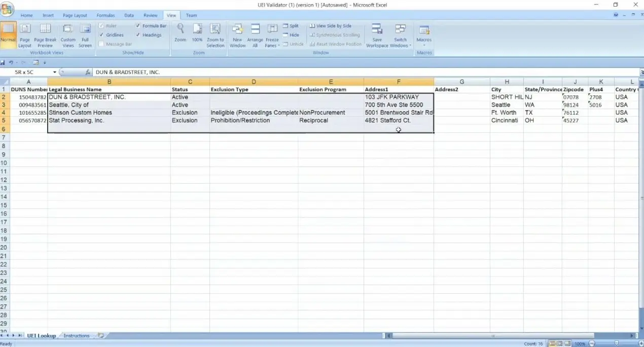Image resolution: width=644 pixels, height=347 pixels.
Task: Open a New Window
Action: click(x=237, y=35)
